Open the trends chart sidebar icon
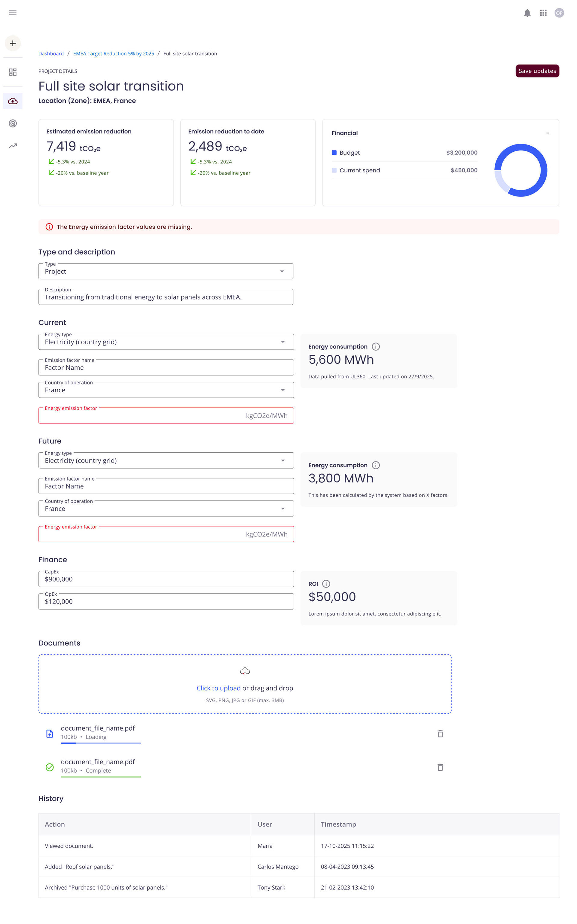 click(13, 145)
